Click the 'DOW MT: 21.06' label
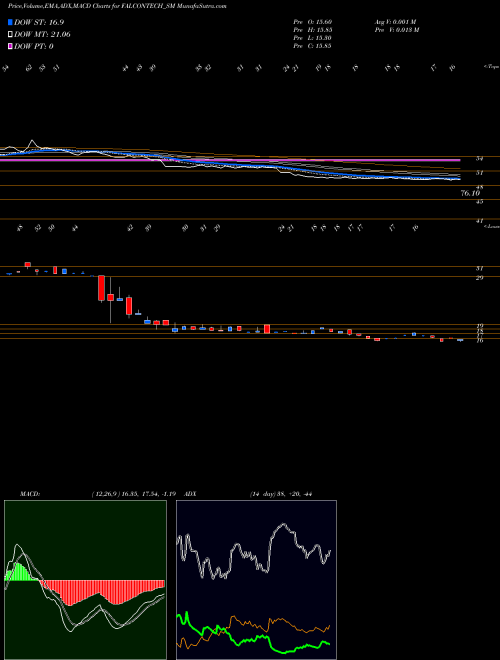500x660 pixels. pos(42,35)
